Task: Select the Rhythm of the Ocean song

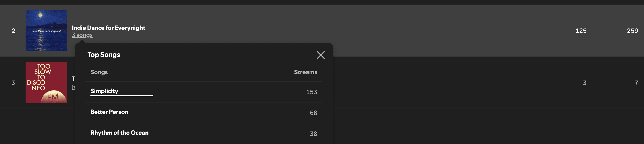Action: [x=119, y=133]
